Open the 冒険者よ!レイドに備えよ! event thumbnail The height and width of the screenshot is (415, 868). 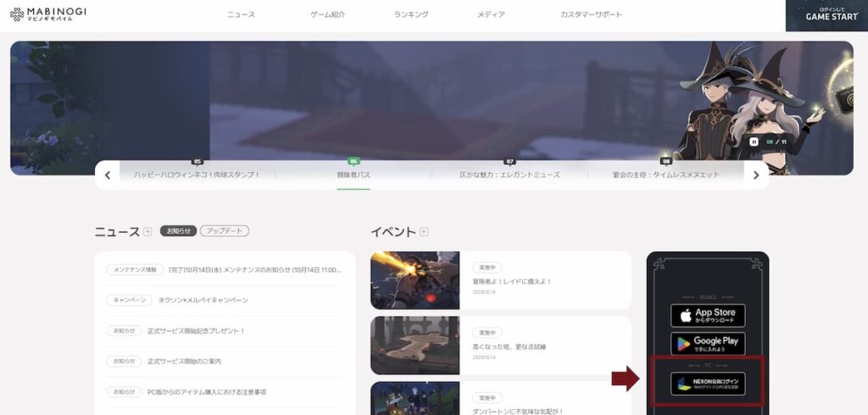(415, 280)
